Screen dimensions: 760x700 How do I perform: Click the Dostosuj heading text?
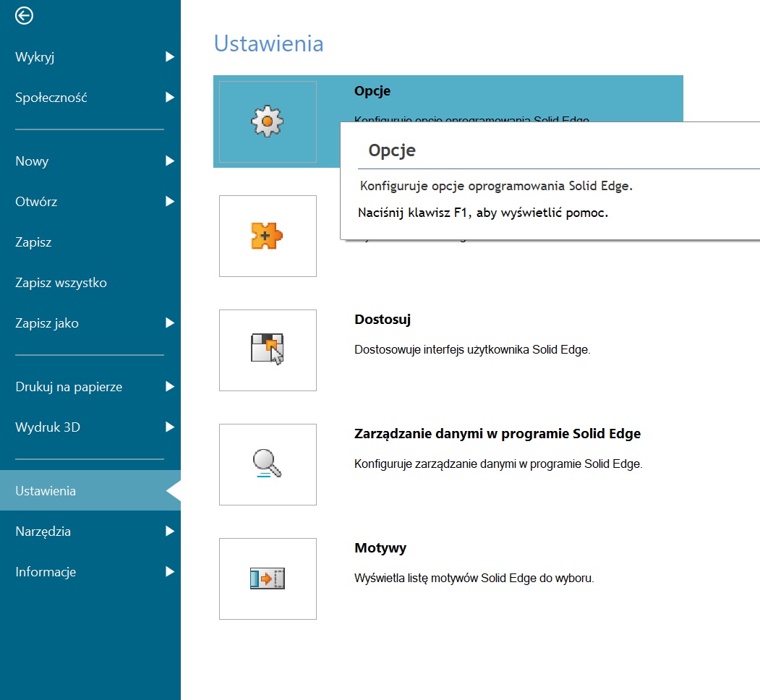coord(383,320)
